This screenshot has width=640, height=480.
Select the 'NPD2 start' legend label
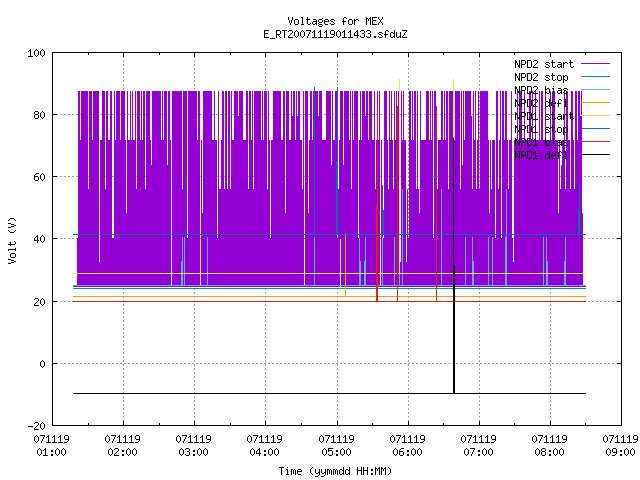pyautogui.click(x=544, y=64)
